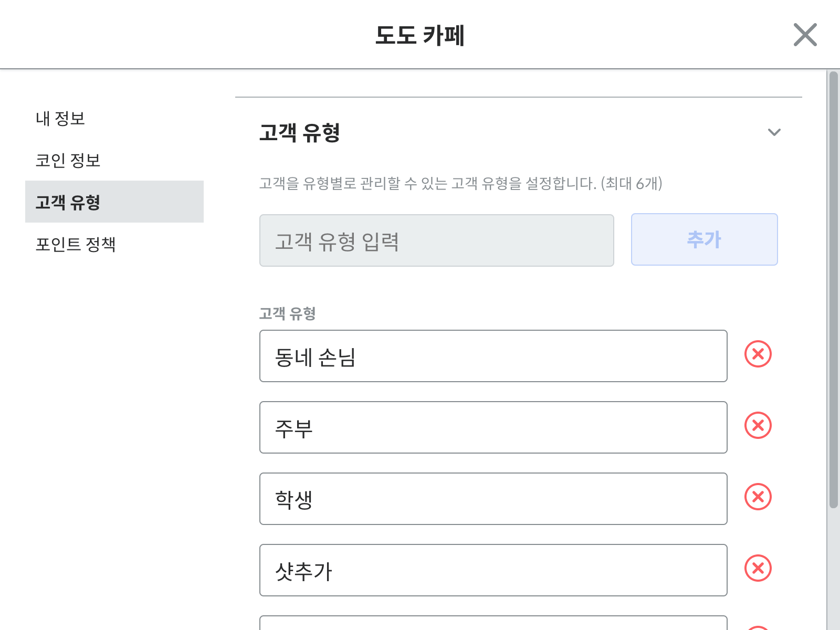The width and height of the screenshot is (840, 630).
Task: Edit the 동네 손님 name field
Action: [493, 356]
